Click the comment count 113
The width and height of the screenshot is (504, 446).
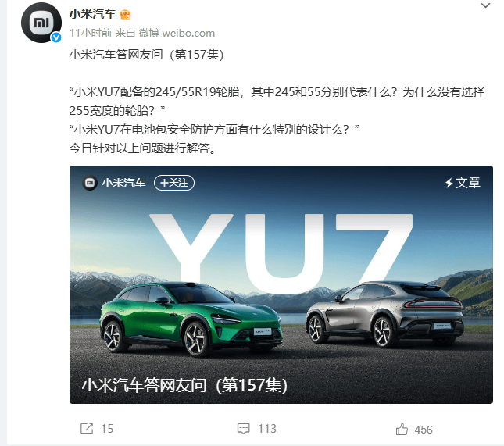267,429
